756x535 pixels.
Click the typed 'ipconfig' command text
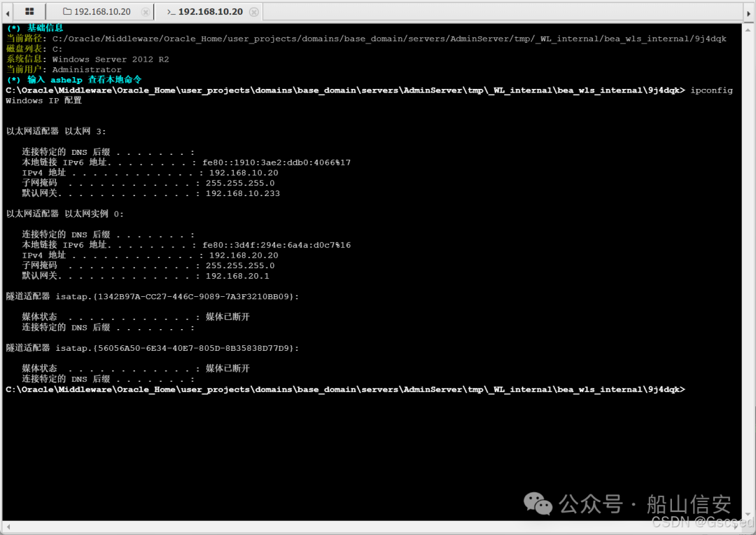point(711,90)
